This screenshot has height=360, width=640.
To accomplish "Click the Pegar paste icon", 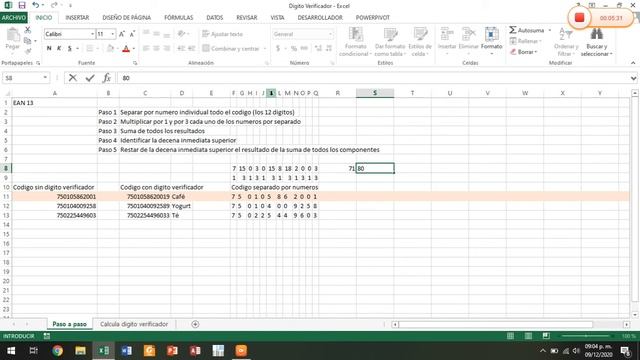I will (x=13, y=36).
